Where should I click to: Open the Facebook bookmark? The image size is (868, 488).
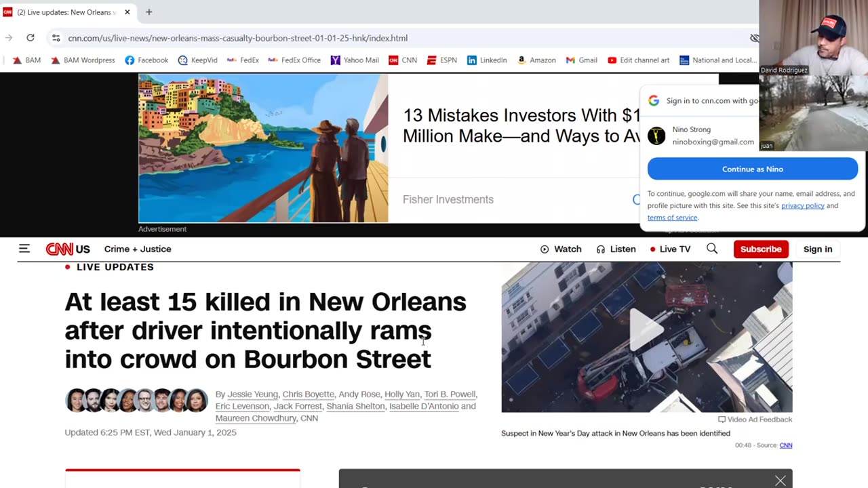coord(146,60)
